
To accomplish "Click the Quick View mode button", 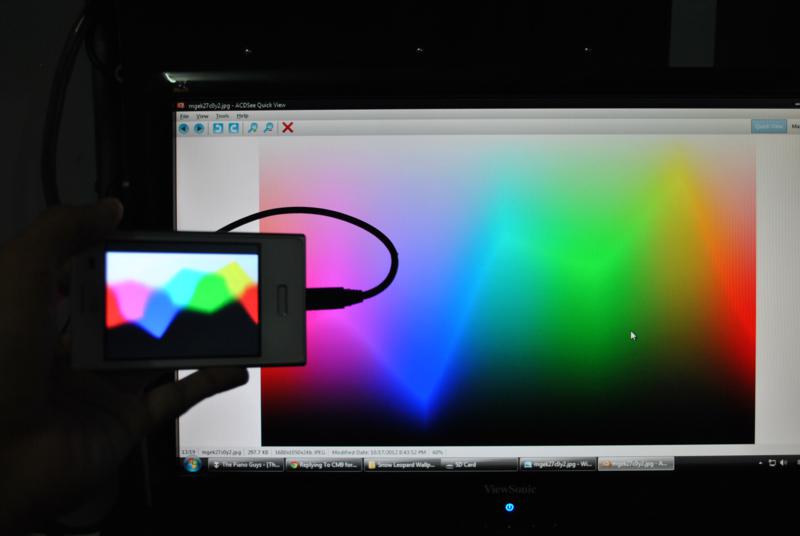I will (x=768, y=126).
